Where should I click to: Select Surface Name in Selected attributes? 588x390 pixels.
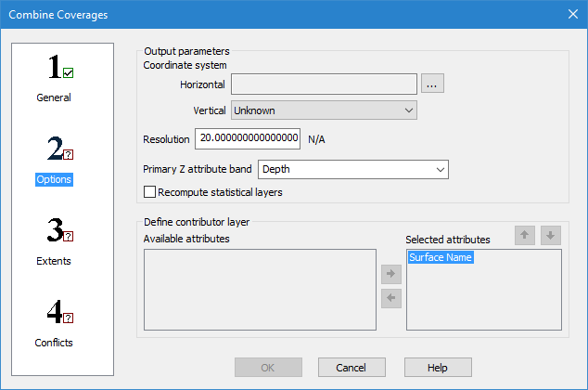click(x=441, y=258)
